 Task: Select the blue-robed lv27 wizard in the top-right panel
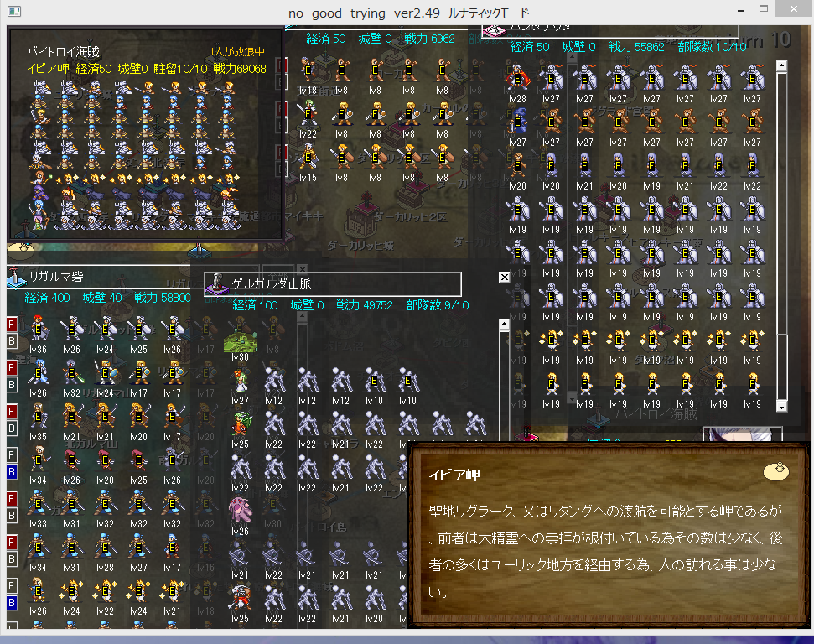pyautogui.click(x=517, y=122)
